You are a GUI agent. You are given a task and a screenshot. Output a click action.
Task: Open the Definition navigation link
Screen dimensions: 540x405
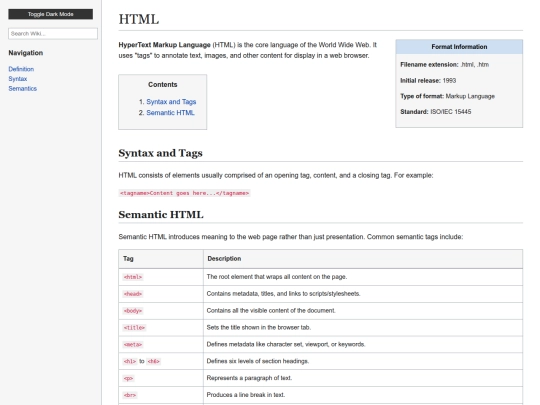point(21,69)
